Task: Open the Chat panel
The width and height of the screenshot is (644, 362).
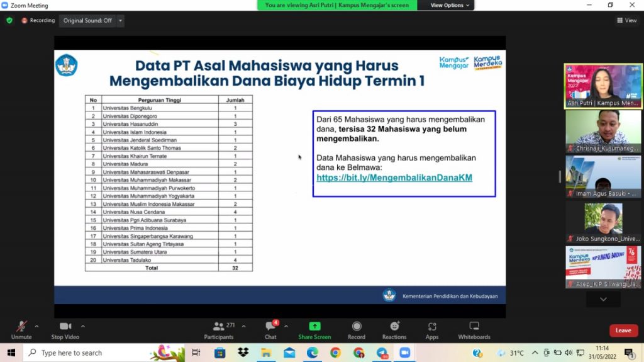Action: (x=270, y=329)
